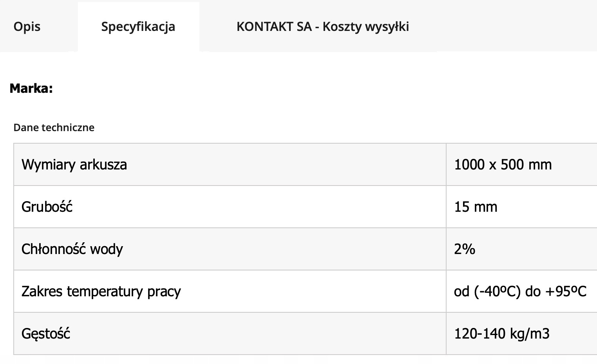Select the Gęstość row label
597x364 pixels.
click(46, 334)
